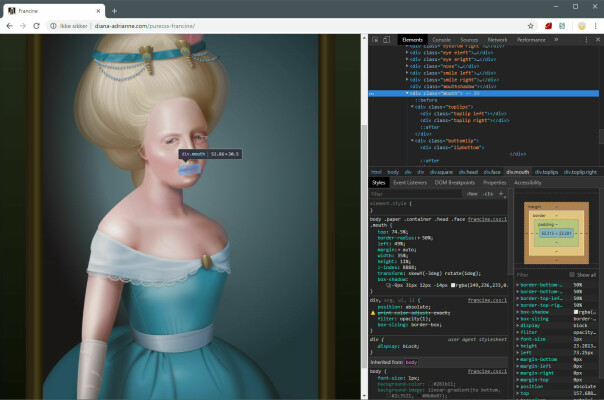Open the DOM Breakpoints pane
604x400 pixels.
(455, 183)
